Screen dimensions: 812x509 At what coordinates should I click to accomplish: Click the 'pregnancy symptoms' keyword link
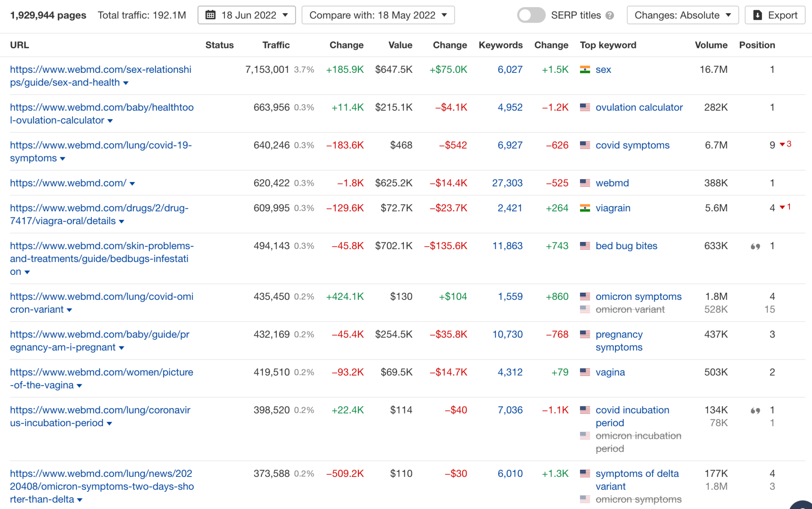click(619, 341)
